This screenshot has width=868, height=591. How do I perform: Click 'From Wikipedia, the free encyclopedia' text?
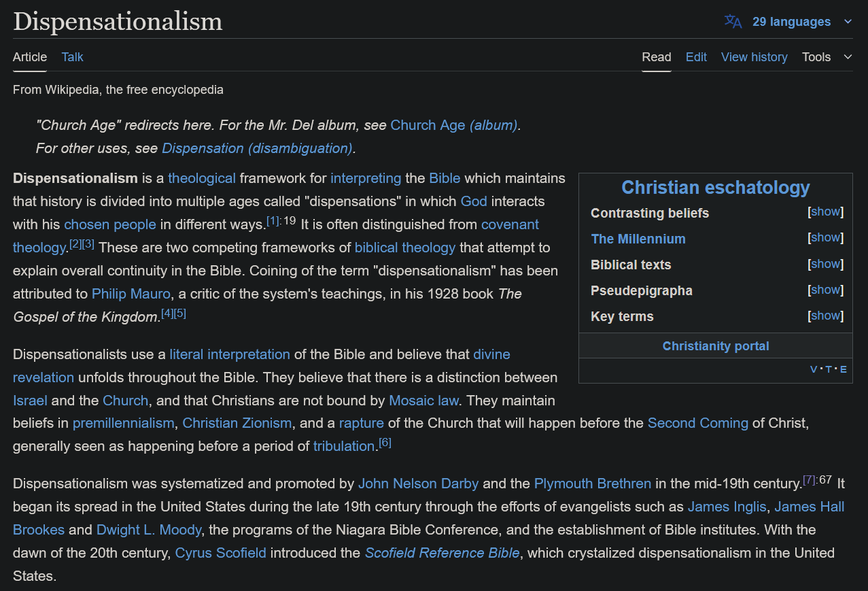tap(118, 90)
